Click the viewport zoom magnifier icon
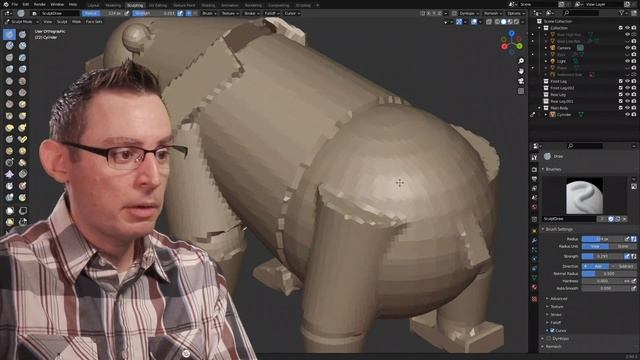 click(x=521, y=61)
